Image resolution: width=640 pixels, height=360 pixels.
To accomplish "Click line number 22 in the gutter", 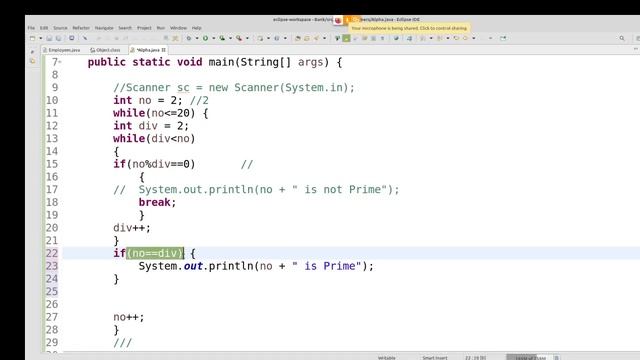I will [x=52, y=253].
